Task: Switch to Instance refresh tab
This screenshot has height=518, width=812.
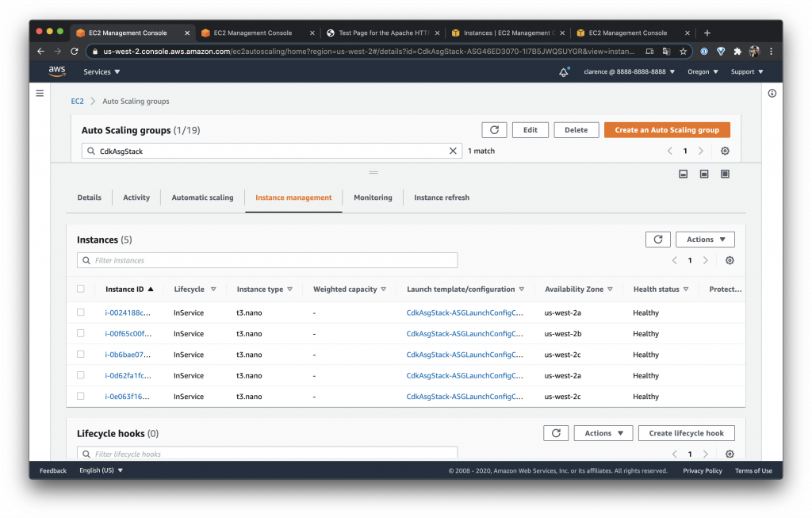Action: pos(442,198)
